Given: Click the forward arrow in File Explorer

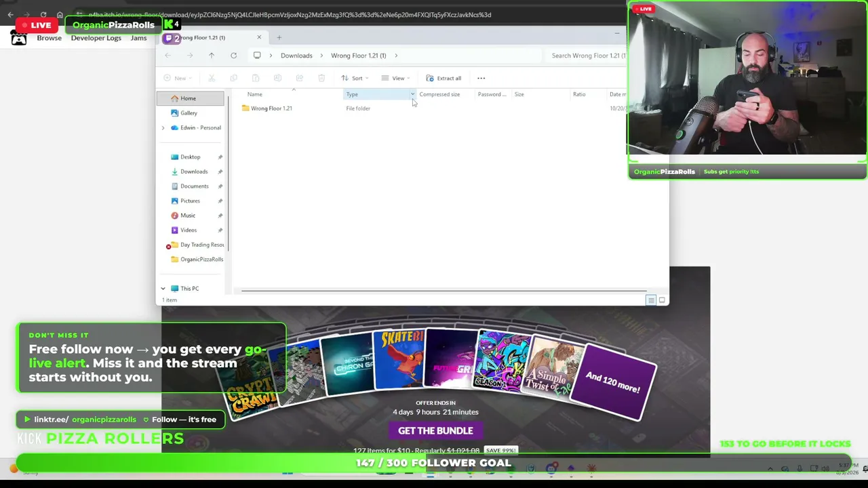Looking at the screenshot, I should coord(190,56).
